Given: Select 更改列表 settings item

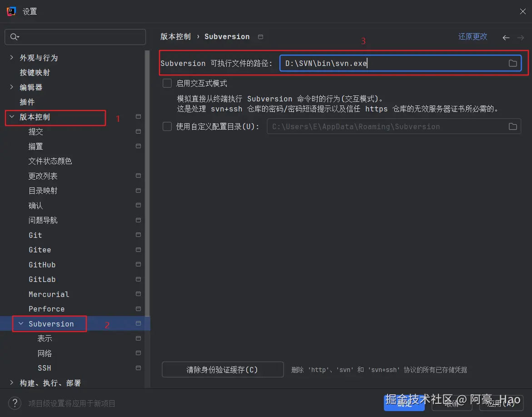Looking at the screenshot, I should (43, 176).
